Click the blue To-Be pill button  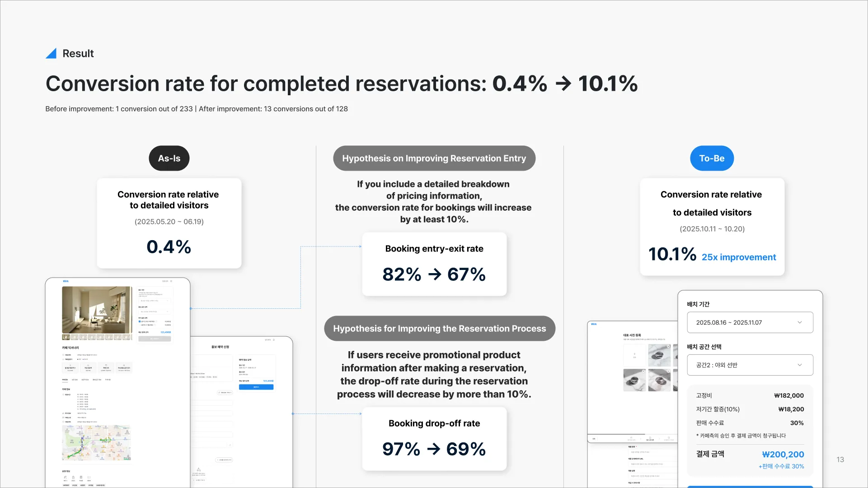pyautogui.click(x=712, y=158)
